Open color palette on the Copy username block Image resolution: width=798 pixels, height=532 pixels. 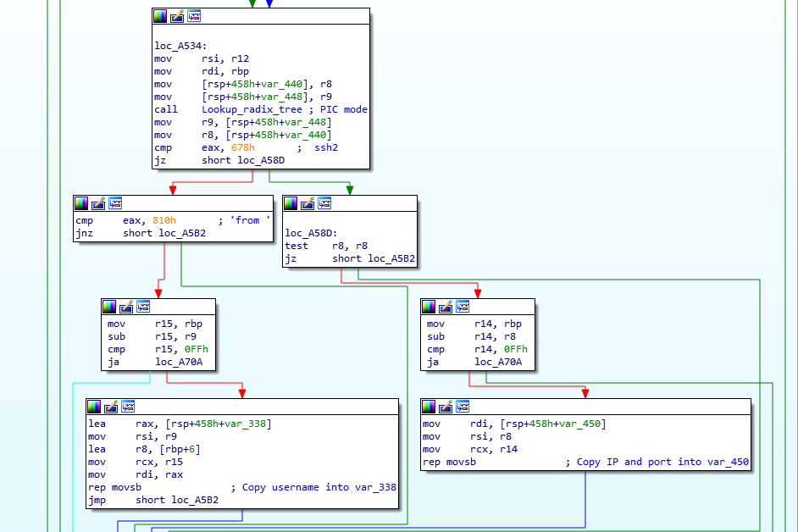pos(93,406)
